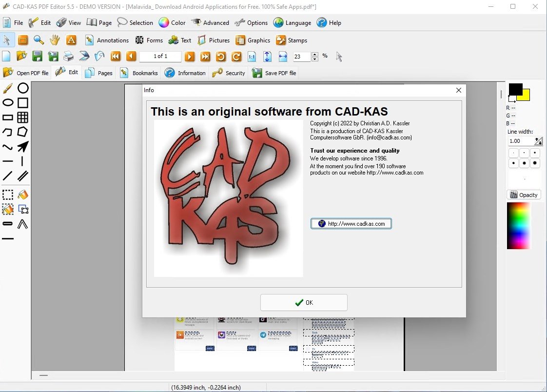Rotate page counterclockwise

click(x=221, y=56)
